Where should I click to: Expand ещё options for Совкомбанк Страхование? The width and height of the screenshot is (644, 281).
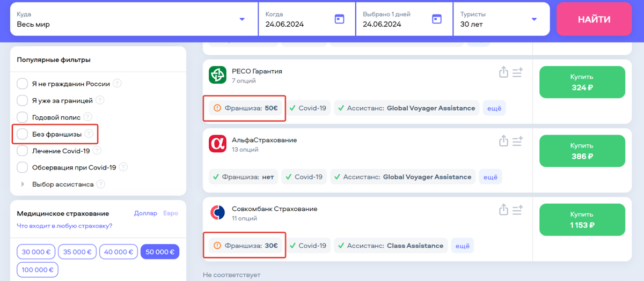coord(462,246)
